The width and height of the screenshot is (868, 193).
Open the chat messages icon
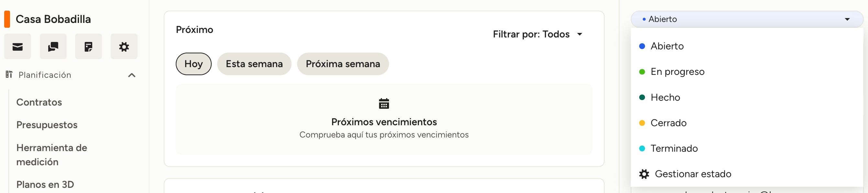53,47
